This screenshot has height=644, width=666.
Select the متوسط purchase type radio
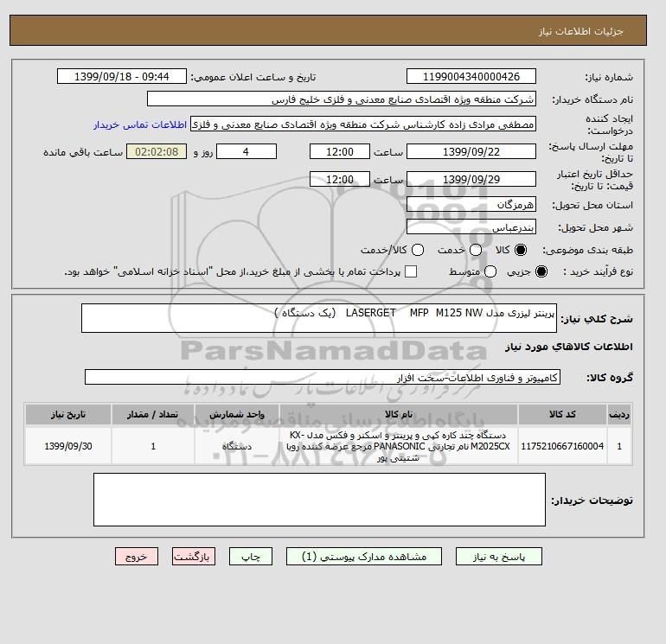click(490, 271)
